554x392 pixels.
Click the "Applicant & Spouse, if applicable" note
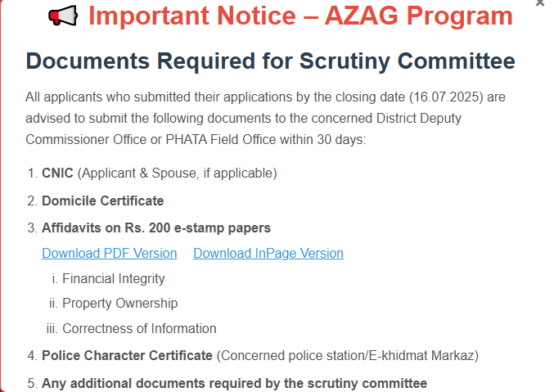(x=178, y=173)
